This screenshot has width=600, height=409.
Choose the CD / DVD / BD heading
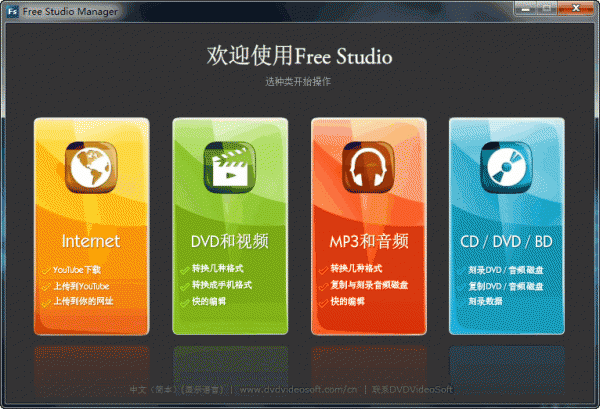pyautogui.click(x=506, y=241)
